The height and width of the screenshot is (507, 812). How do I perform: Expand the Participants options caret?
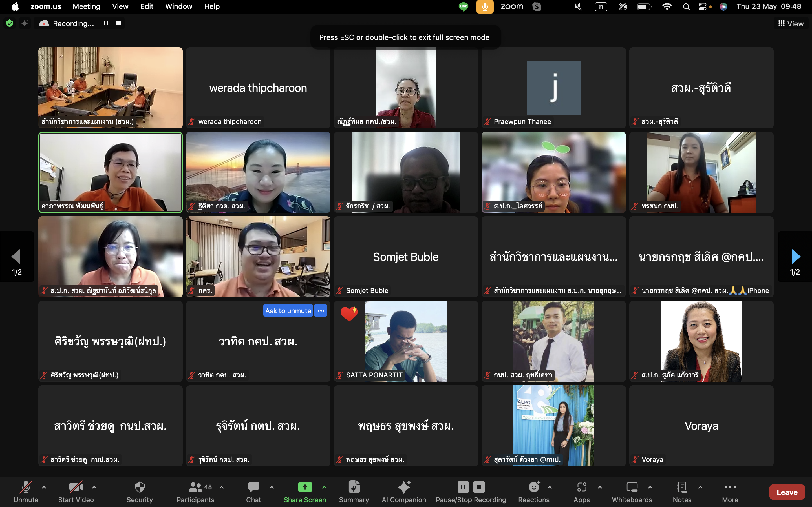[222, 487]
